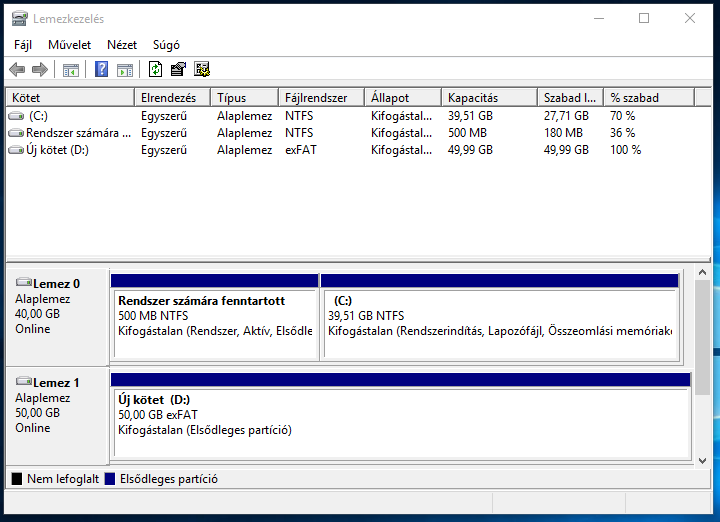
Task: Click the 70 % free cell
Action: coord(623,116)
